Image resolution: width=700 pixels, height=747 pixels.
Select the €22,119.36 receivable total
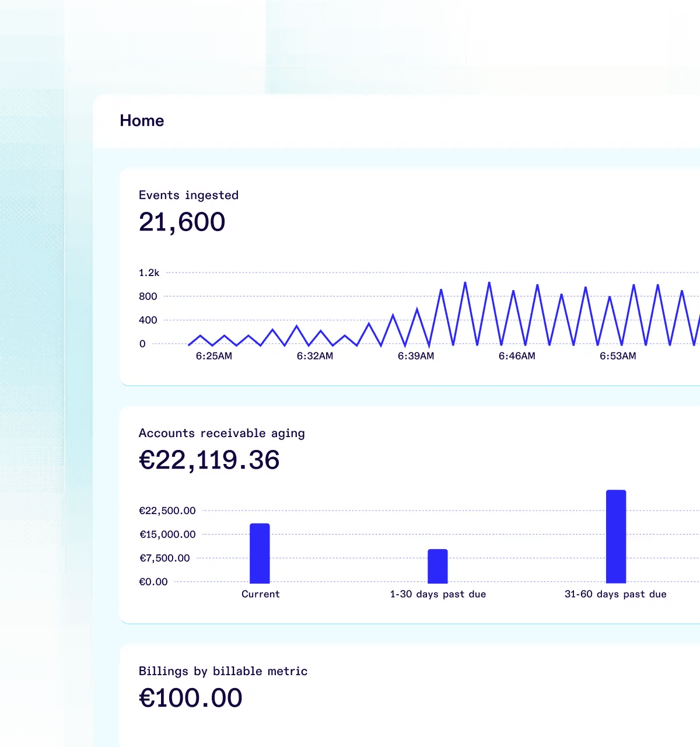(209, 460)
